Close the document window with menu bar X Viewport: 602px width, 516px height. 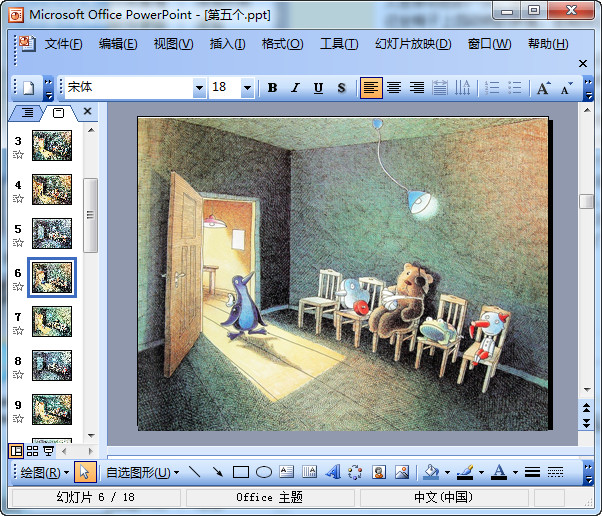[583, 63]
